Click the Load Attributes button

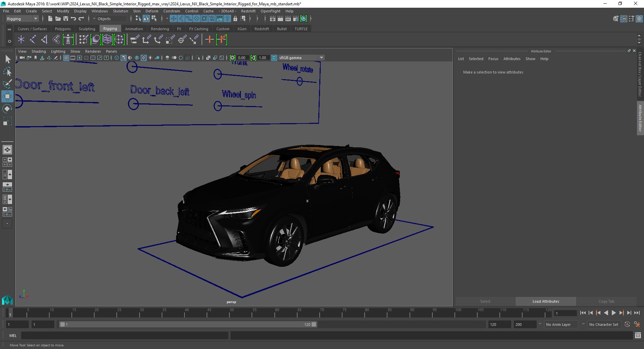[x=546, y=301]
